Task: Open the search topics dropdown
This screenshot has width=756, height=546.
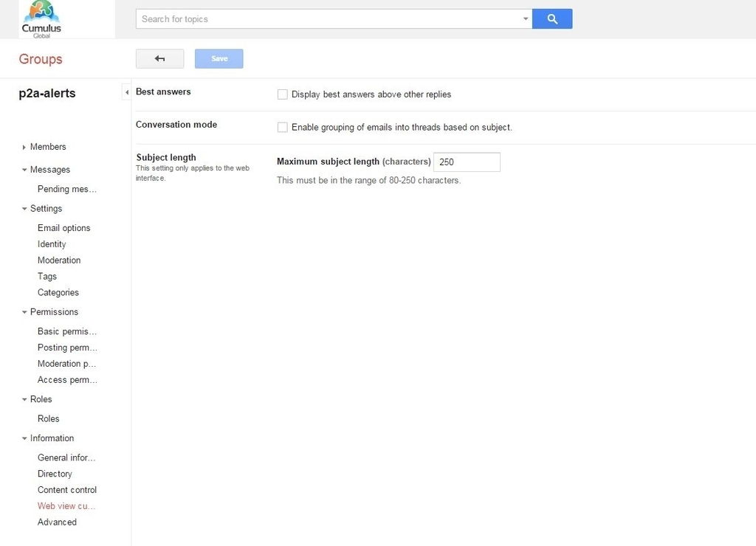Action: [x=525, y=18]
